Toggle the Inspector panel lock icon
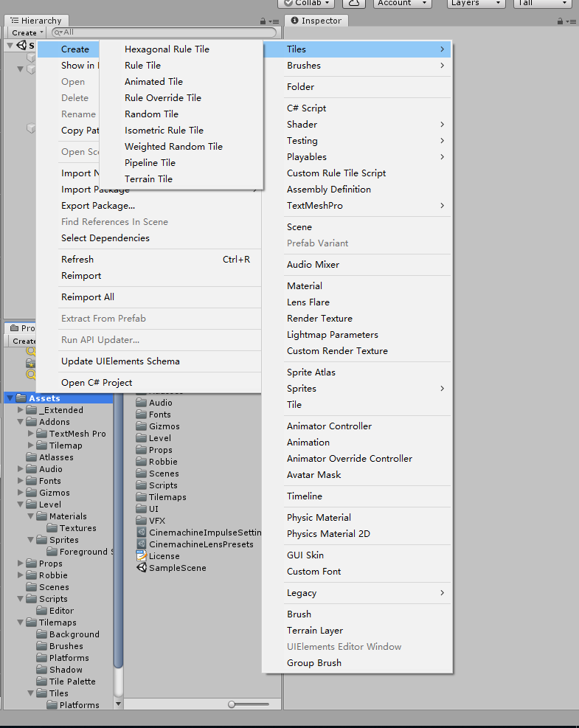This screenshot has width=579, height=728. click(x=560, y=21)
